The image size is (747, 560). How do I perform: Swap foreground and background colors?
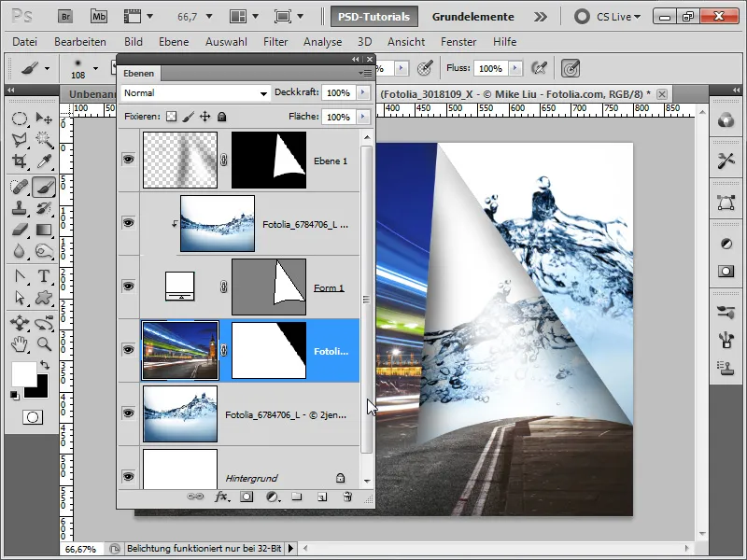[45, 365]
